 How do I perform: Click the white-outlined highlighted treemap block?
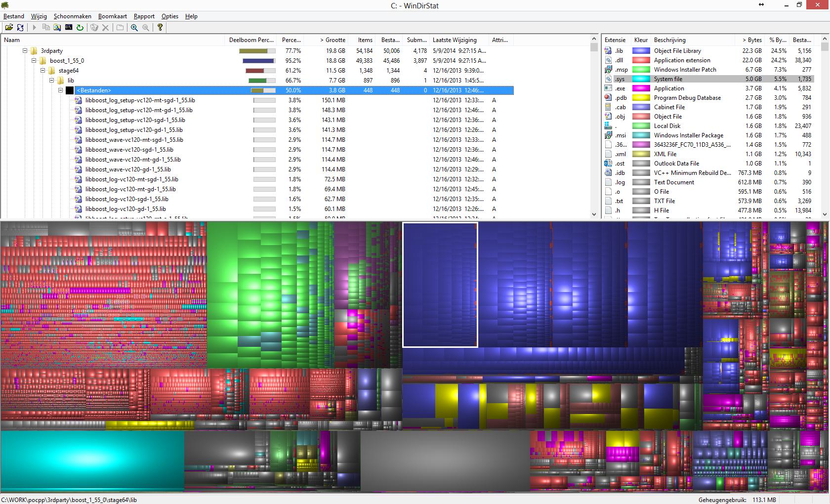click(x=440, y=285)
